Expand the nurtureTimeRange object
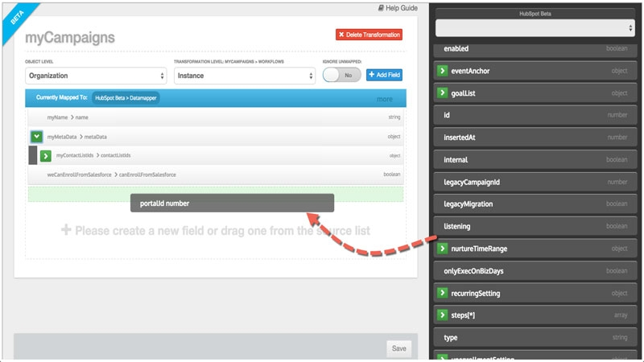The height and width of the screenshot is (362, 644). point(442,249)
